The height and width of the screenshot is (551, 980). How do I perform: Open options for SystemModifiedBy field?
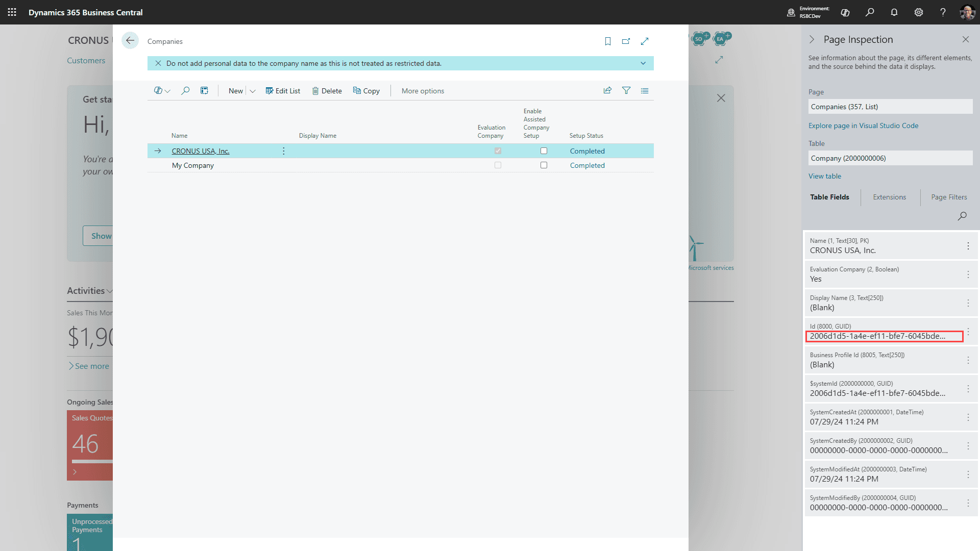(968, 503)
